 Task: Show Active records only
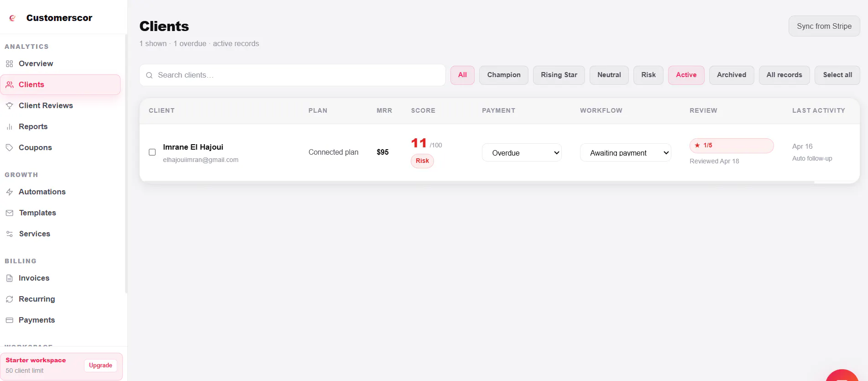click(x=686, y=75)
